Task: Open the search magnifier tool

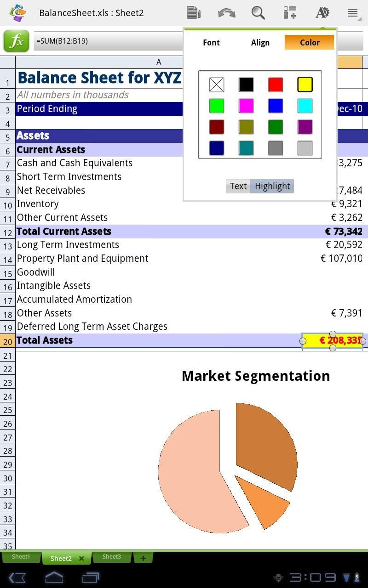Action: pos(258,13)
